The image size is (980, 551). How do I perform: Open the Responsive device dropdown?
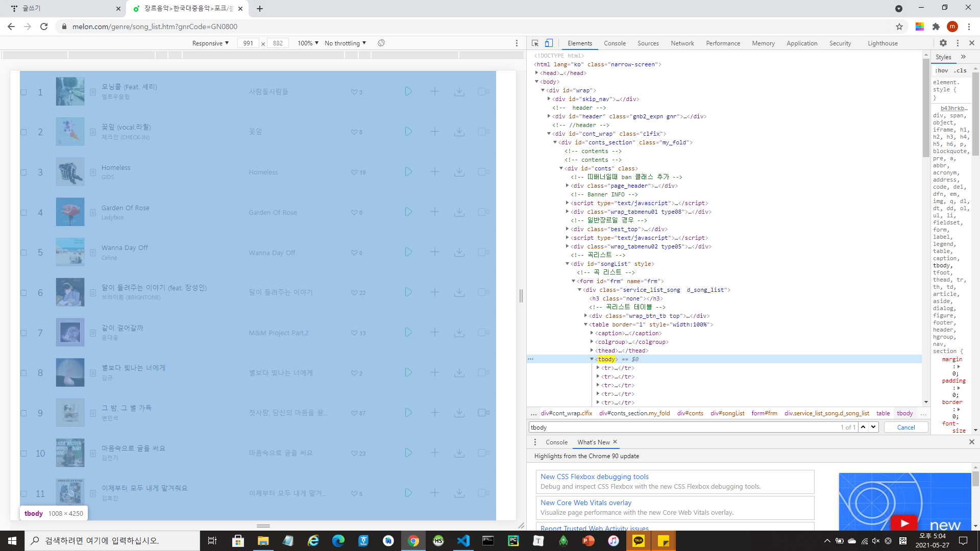point(210,43)
